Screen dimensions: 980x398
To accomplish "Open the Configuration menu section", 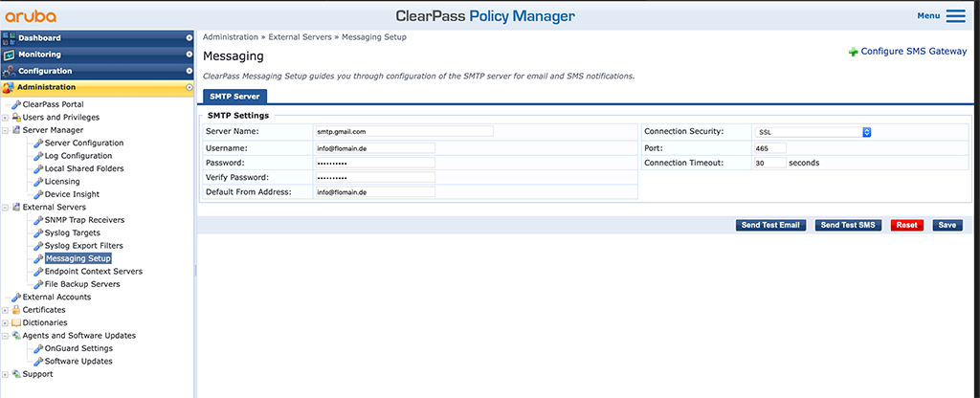I will 97,71.
